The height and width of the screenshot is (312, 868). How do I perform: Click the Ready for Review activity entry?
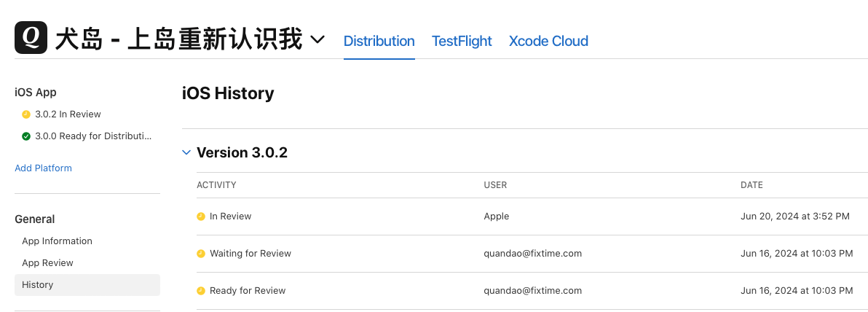coord(248,291)
